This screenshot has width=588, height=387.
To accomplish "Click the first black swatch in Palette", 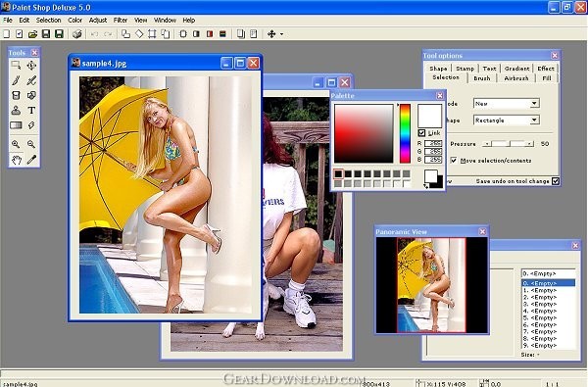I will (x=338, y=173).
